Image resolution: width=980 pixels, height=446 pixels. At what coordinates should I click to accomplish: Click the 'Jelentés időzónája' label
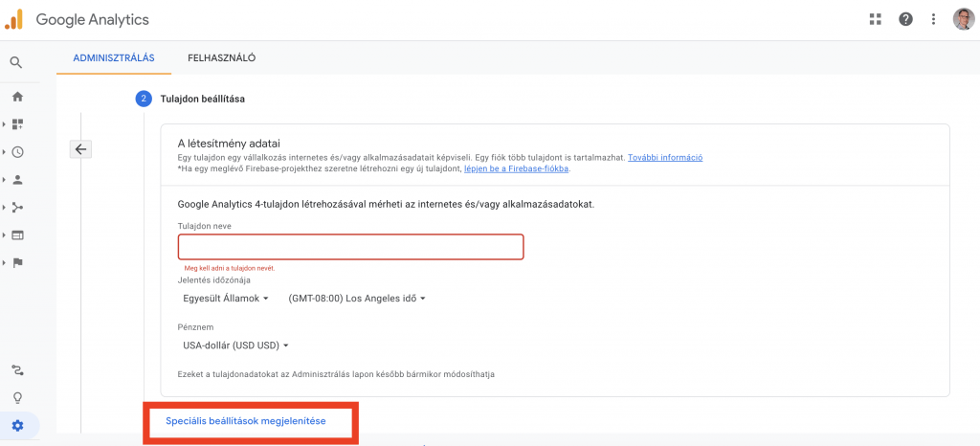[215, 279]
